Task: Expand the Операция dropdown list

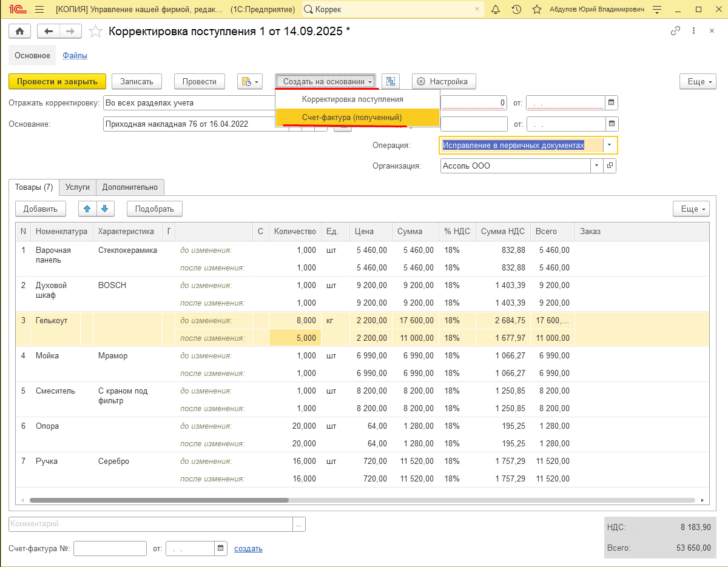Action: 609,145
